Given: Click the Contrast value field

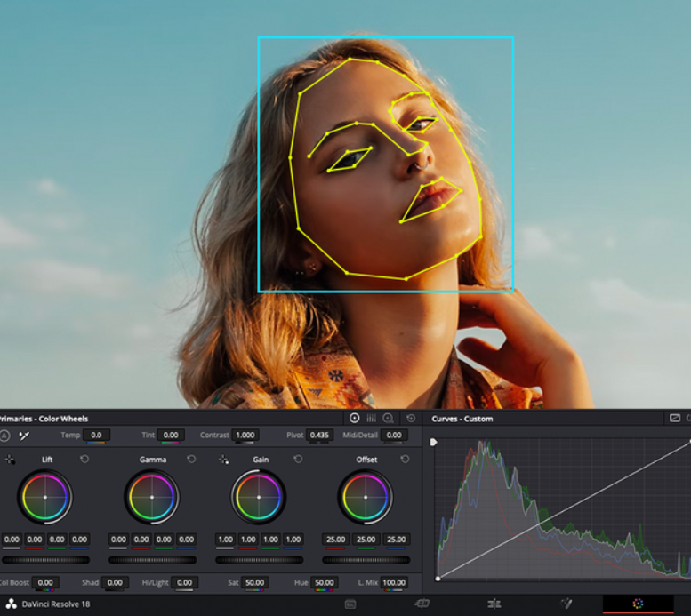Looking at the screenshot, I should pos(245,436).
